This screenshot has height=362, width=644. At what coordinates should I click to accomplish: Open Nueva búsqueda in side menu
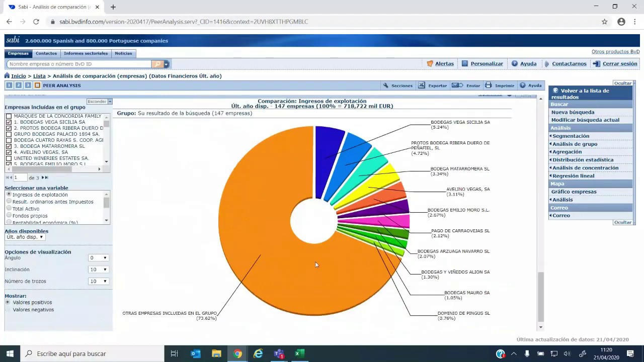tap(573, 112)
